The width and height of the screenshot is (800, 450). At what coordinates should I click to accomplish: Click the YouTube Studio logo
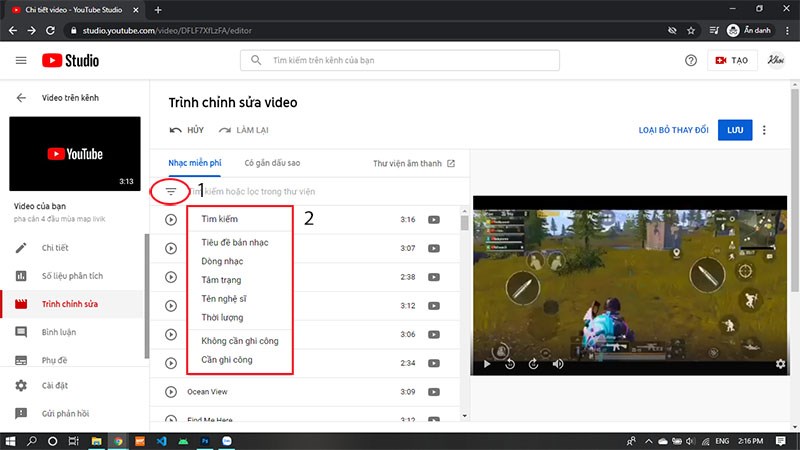tap(70, 60)
